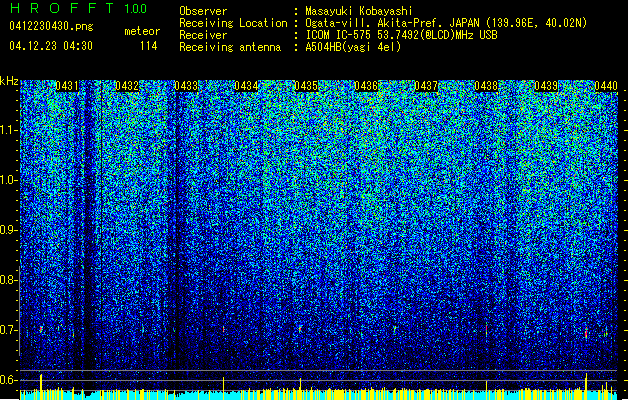Click the 0433 time marker
The image size is (629, 400).
tap(187, 86)
